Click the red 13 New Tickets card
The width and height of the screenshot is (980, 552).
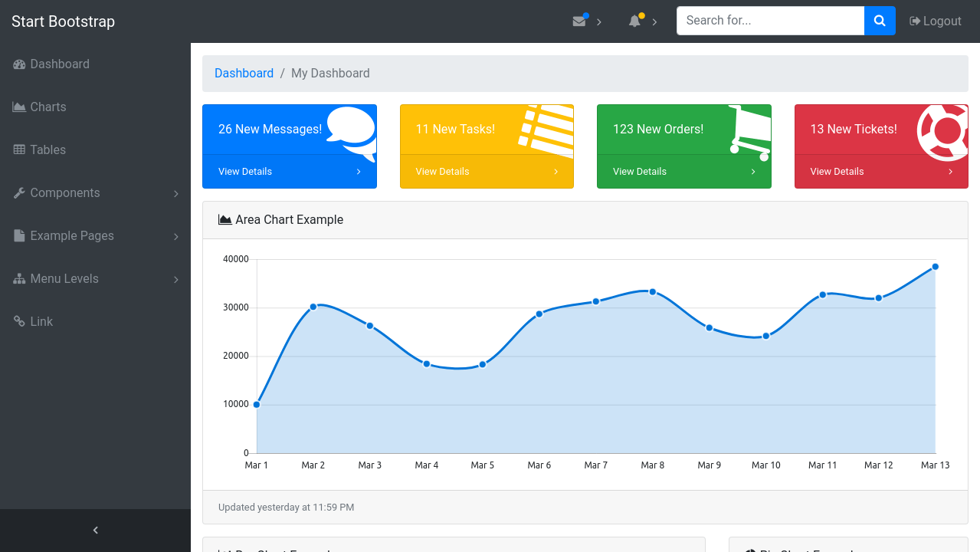pyautogui.click(x=880, y=130)
